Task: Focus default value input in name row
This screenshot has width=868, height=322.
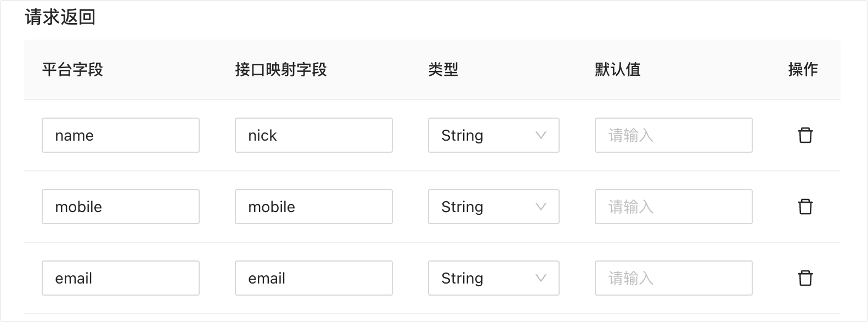Action: [x=673, y=135]
